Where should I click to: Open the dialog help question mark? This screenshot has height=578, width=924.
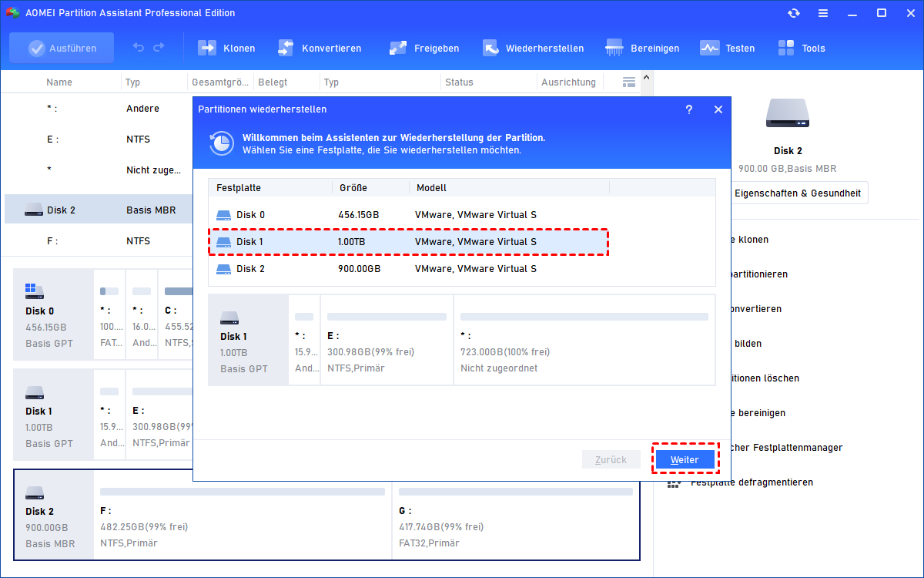(x=689, y=109)
